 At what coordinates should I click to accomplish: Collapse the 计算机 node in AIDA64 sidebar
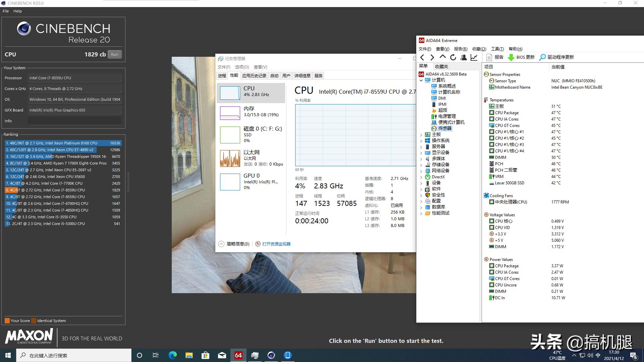pyautogui.click(x=422, y=80)
